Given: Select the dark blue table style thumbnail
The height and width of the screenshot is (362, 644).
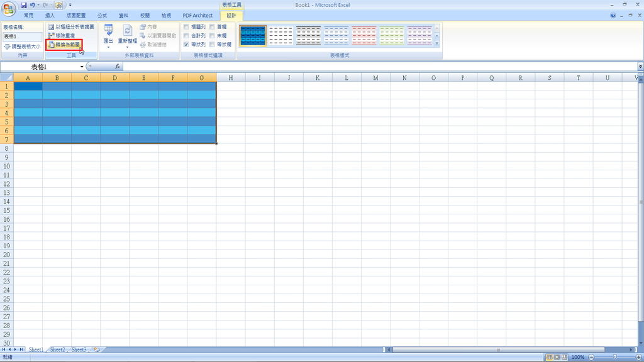Looking at the screenshot, I should tap(253, 36).
